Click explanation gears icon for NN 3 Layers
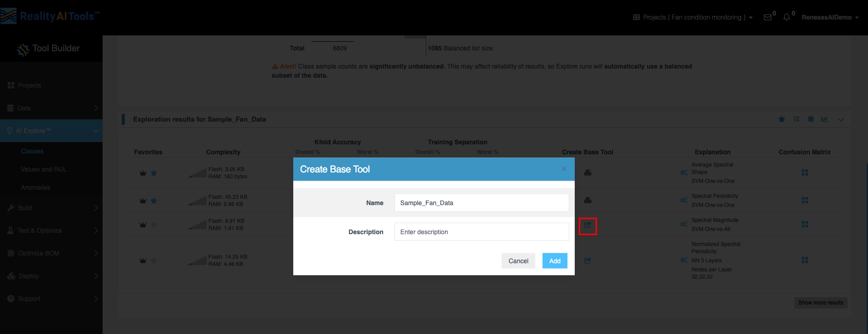 (x=684, y=260)
